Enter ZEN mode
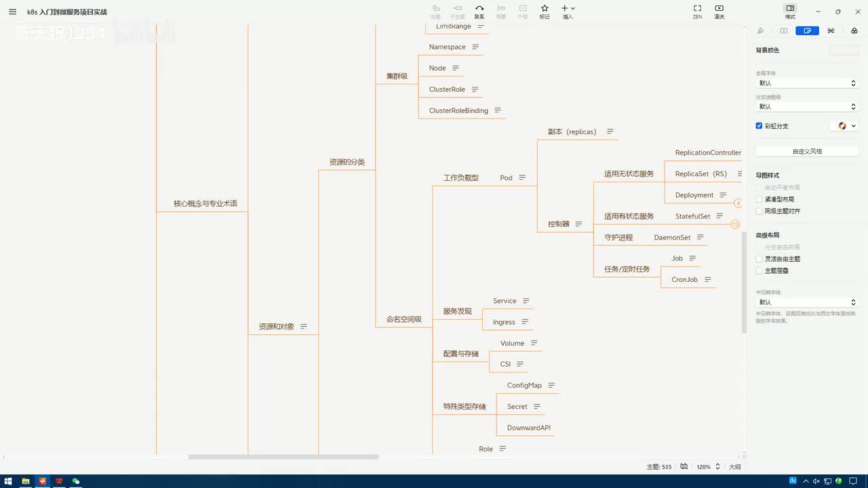 point(697,12)
